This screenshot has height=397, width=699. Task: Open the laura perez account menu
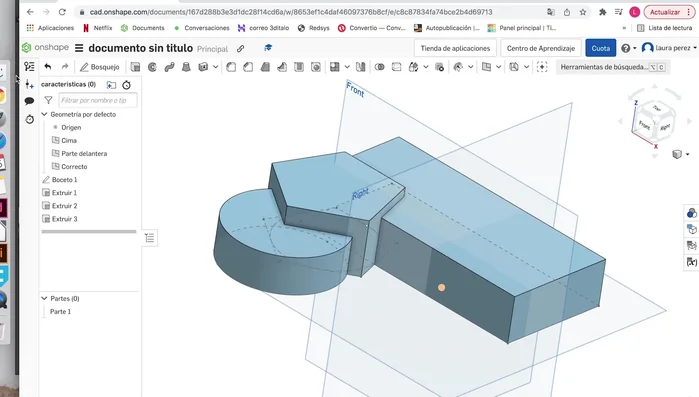coord(669,48)
